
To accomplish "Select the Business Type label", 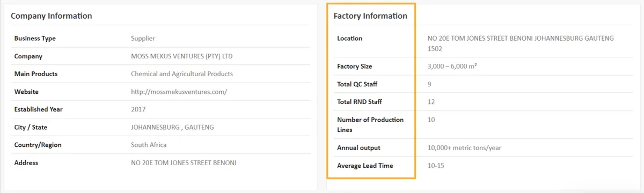I will [x=35, y=39].
